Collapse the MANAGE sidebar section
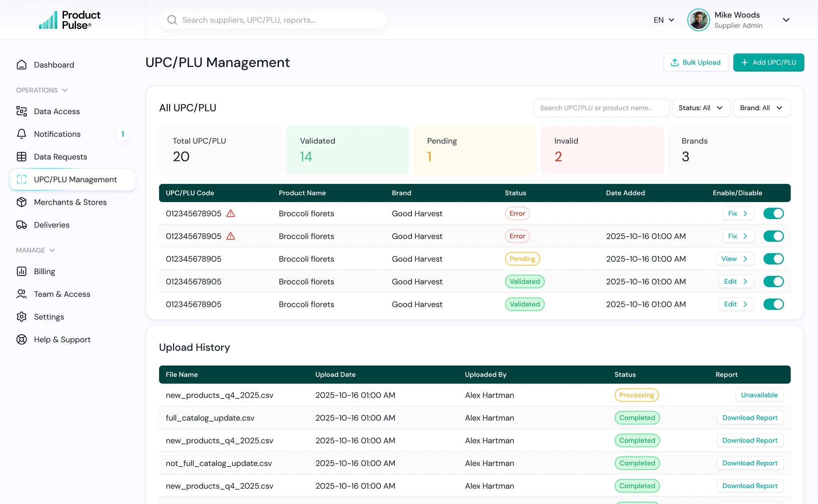This screenshot has height=504, width=818. pyautogui.click(x=35, y=250)
